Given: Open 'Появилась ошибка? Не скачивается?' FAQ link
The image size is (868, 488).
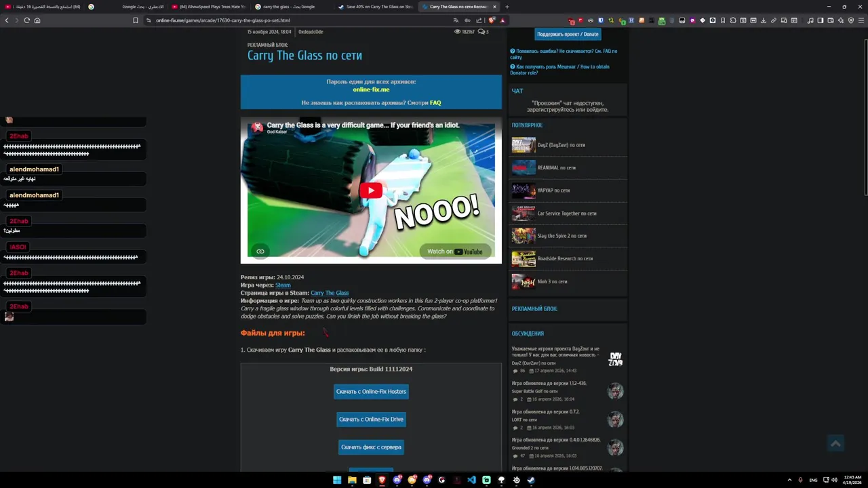Looking at the screenshot, I should (564, 54).
